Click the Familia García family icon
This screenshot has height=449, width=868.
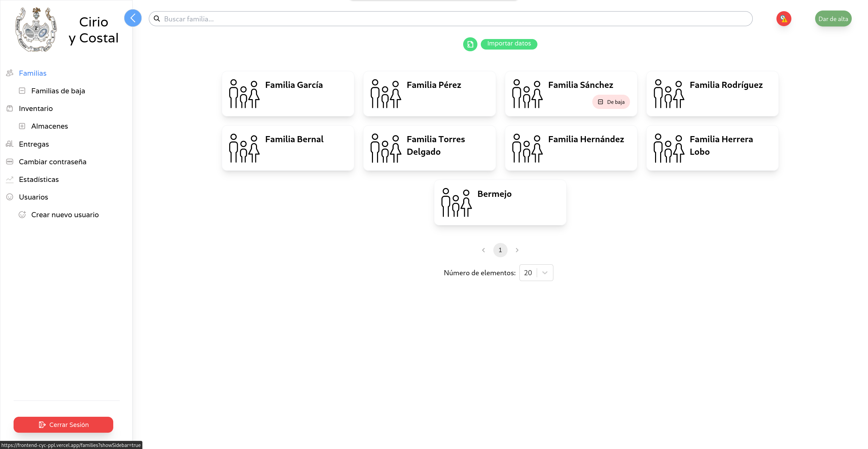click(x=244, y=94)
